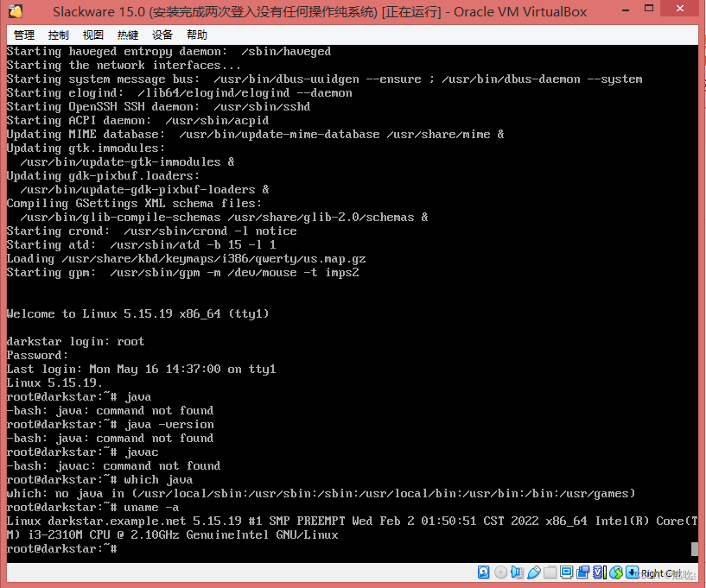This screenshot has width=706, height=588.
Task: Click the VirtualBox features V indicator
Action: (598, 572)
